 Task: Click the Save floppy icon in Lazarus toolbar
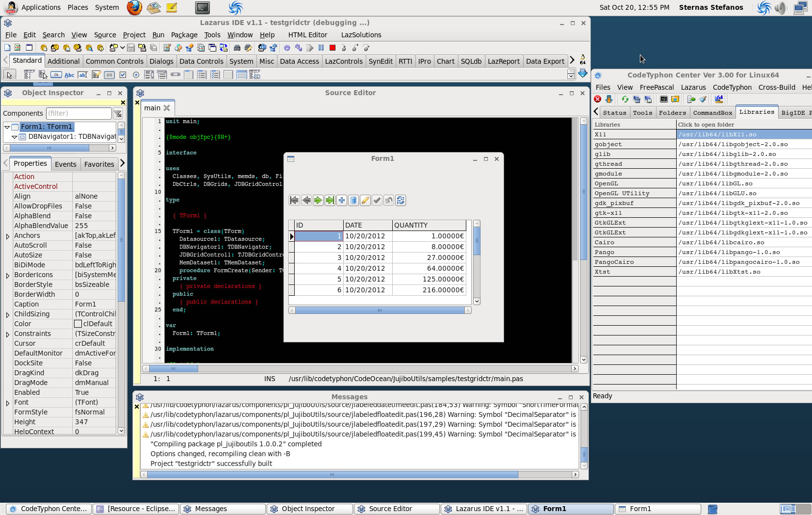pos(131,48)
